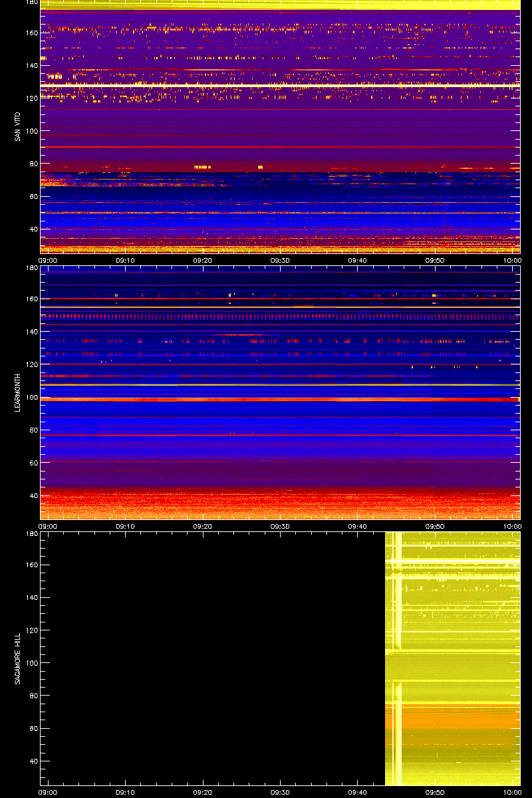Select the 120 tick on Sagamore Hill axis
The width and height of the screenshot is (532, 798).
click(31, 630)
